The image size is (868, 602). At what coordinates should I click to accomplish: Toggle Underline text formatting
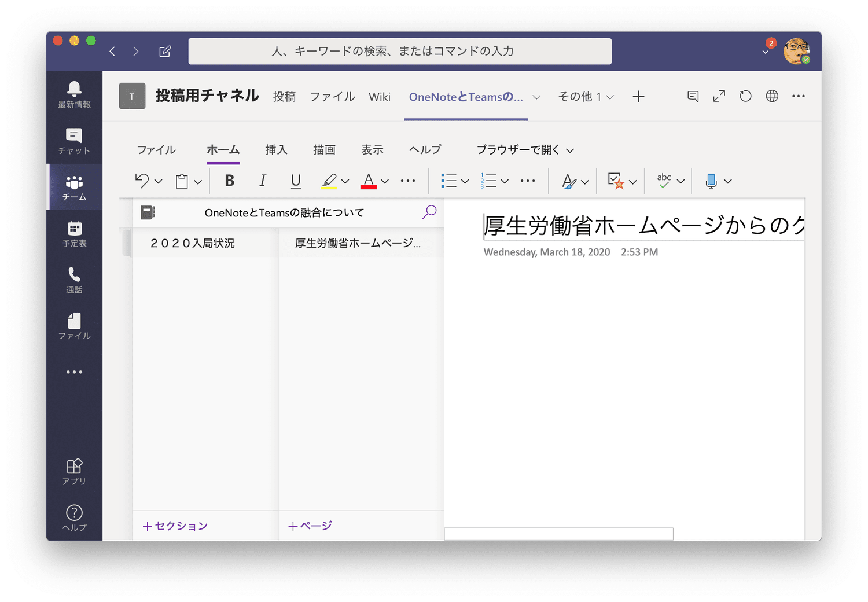(296, 181)
